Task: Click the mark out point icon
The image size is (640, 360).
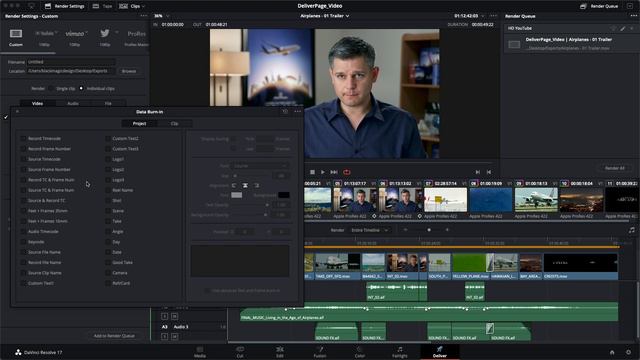Action: (x=489, y=172)
